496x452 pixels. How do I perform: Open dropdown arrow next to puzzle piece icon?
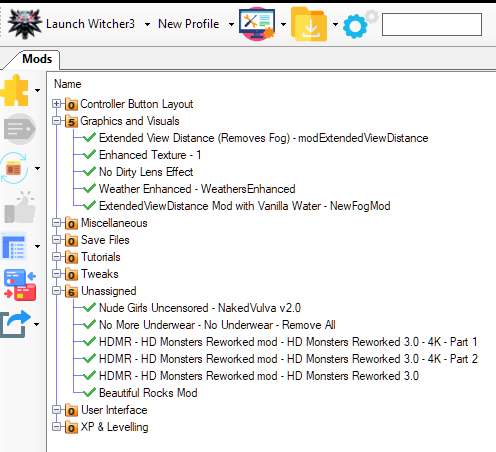pyautogui.click(x=38, y=90)
